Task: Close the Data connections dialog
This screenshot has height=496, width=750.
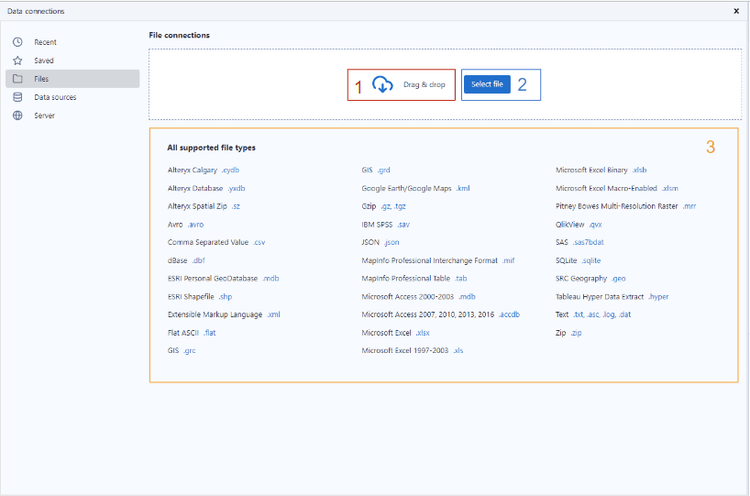Action: (x=736, y=10)
